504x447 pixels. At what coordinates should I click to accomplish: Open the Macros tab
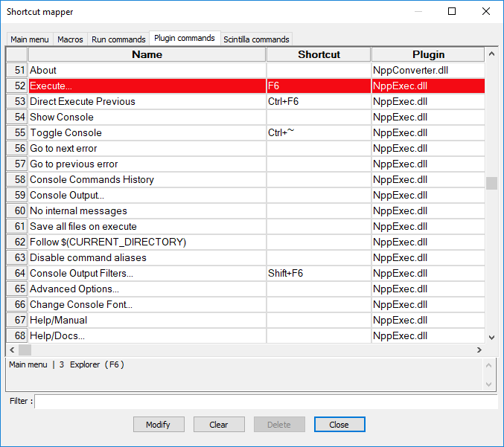70,39
